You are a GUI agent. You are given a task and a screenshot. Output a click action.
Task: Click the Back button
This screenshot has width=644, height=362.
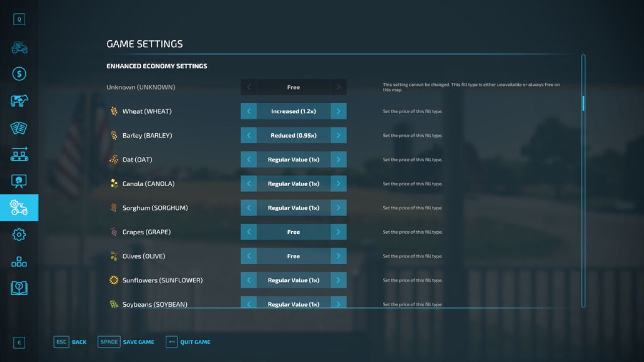click(x=70, y=342)
